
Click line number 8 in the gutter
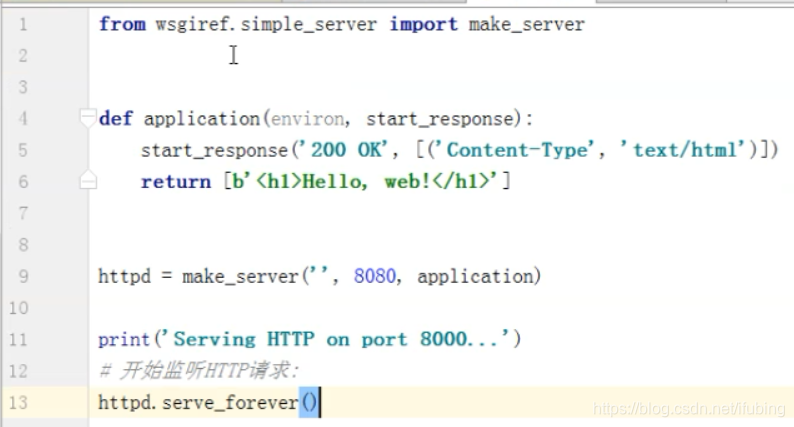tap(23, 245)
